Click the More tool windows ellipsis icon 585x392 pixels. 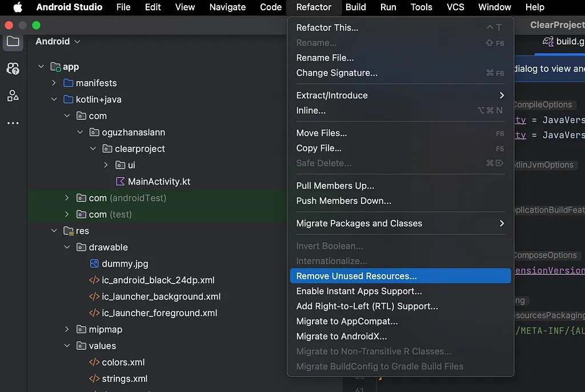13,123
